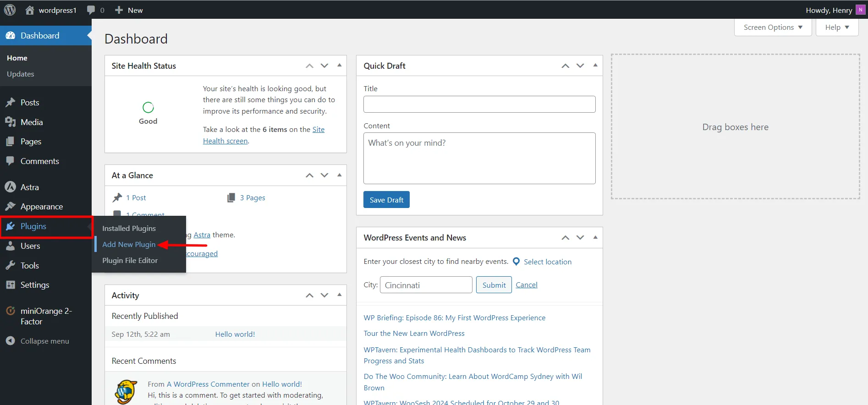Collapse the Site Health Status panel
The height and width of the screenshot is (405, 868).
[340, 66]
